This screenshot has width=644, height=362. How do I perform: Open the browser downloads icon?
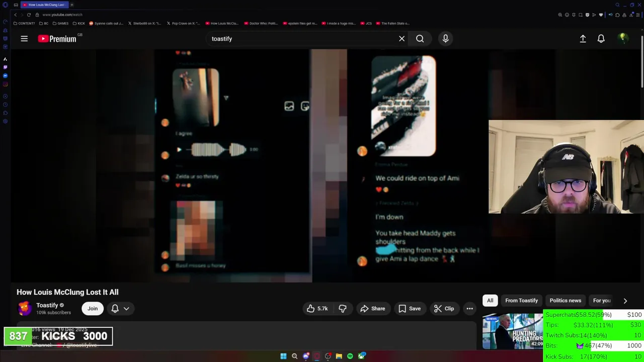point(631,15)
